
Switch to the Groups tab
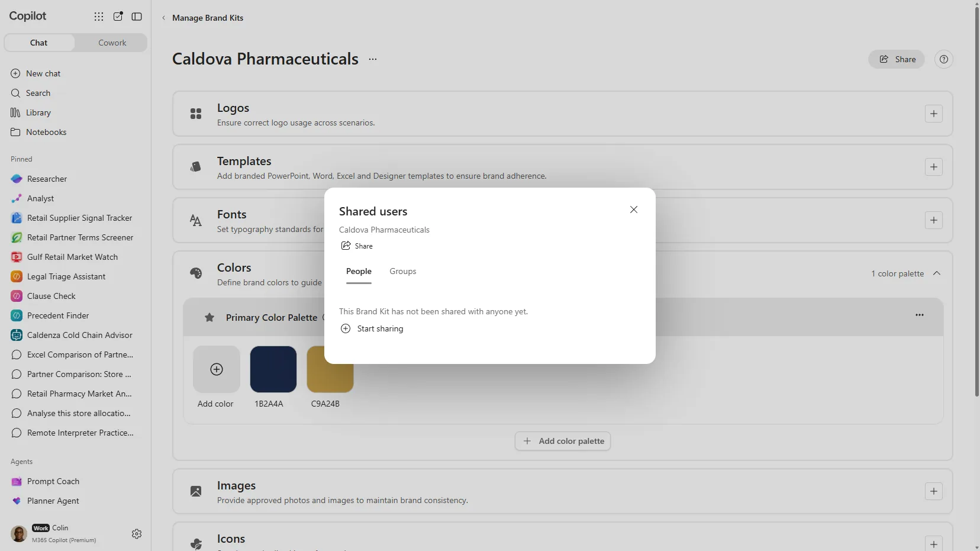point(403,271)
